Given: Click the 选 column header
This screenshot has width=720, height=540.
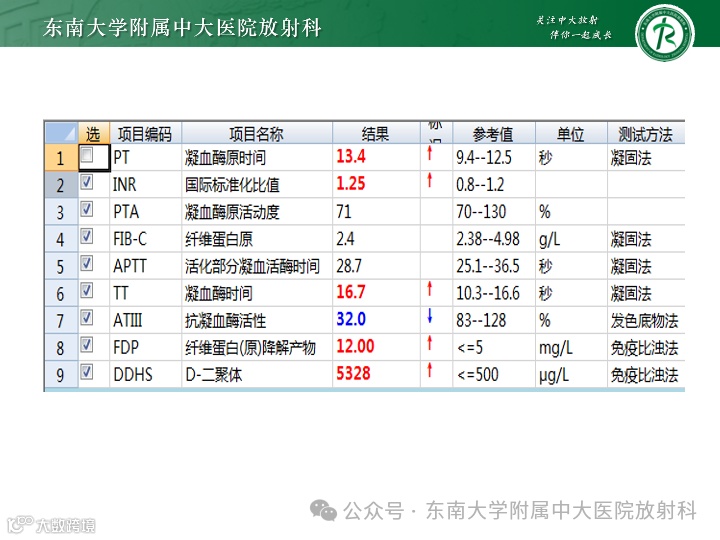Looking at the screenshot, I should point(94,133).
